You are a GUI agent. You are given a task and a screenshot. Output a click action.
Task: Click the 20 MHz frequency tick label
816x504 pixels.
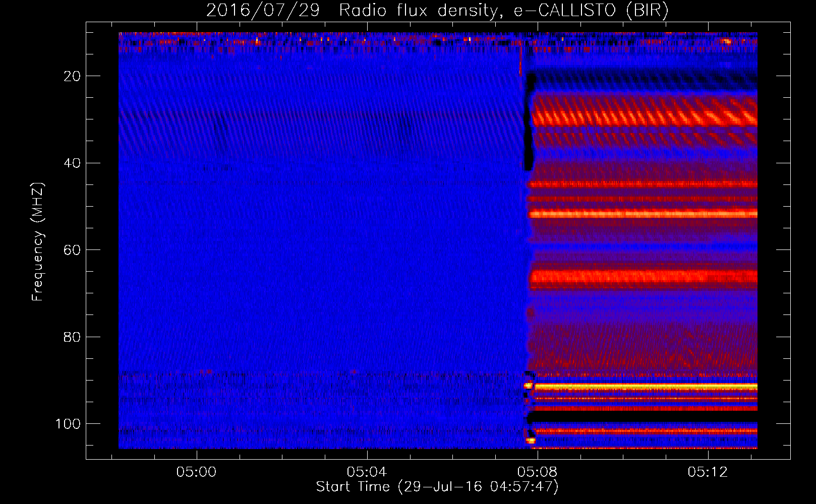tap(72, 76)
